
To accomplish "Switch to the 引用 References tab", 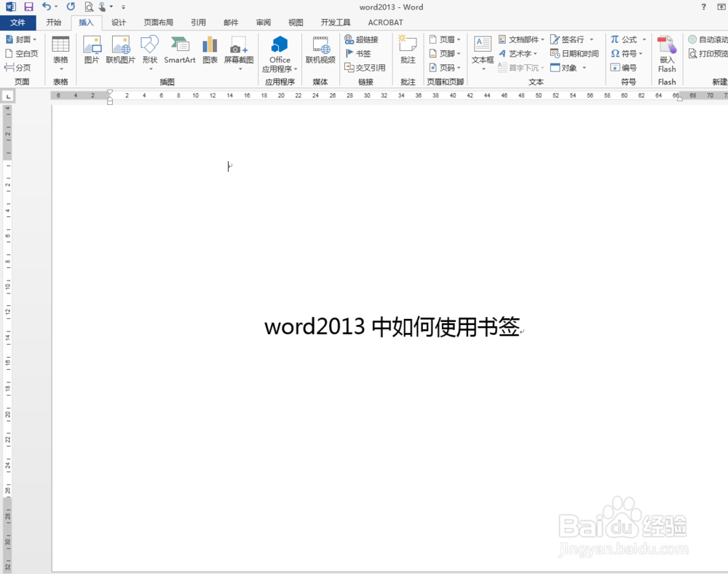I will point(198,23).
